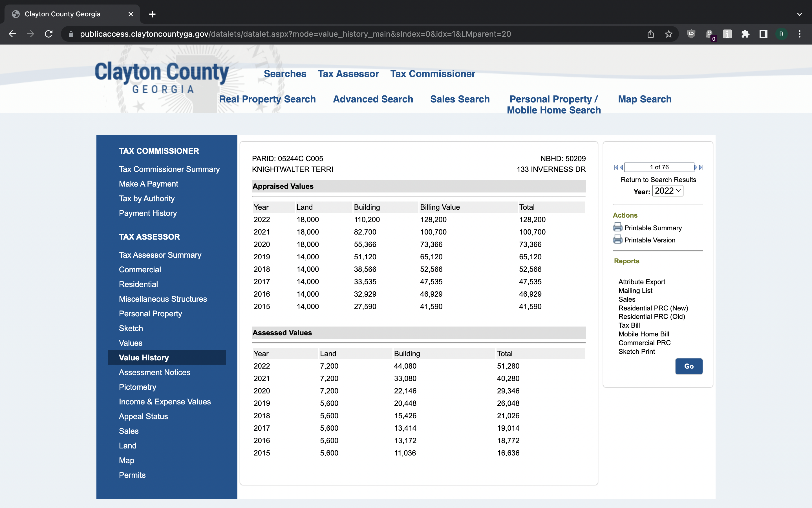Toggle the browser side panel icon
The height and width of the screenshot is (508, 812).
[763, 34]
